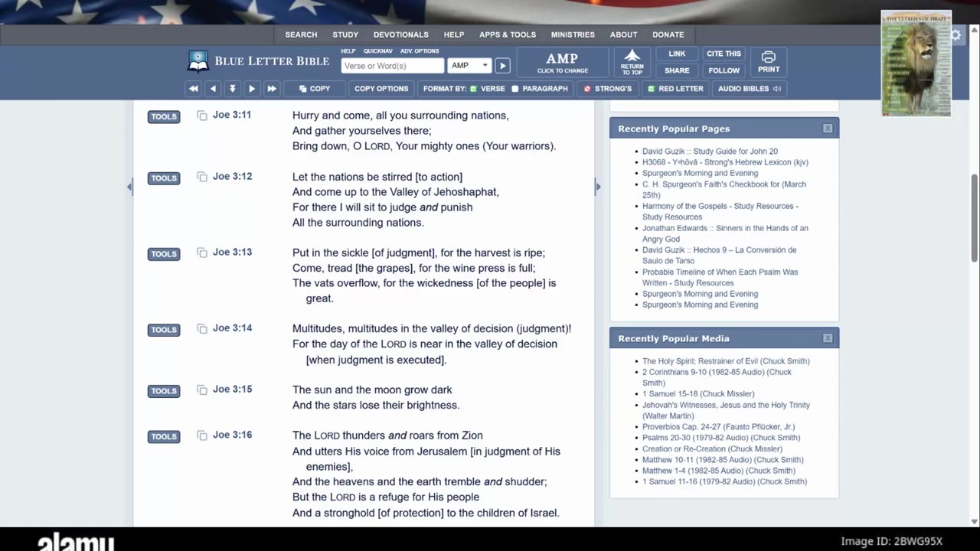Open small Help link above search box

point(348,51)
